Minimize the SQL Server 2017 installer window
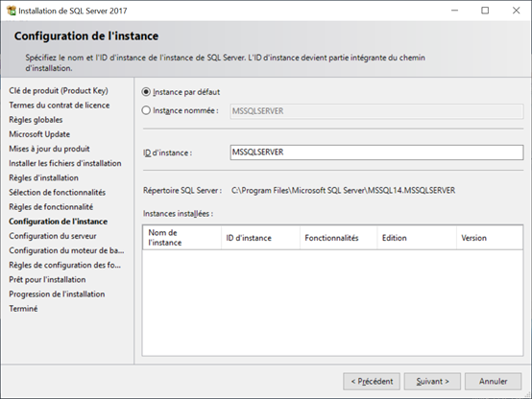Viewport: 532px width, 399px height. (x=454, y=11)
